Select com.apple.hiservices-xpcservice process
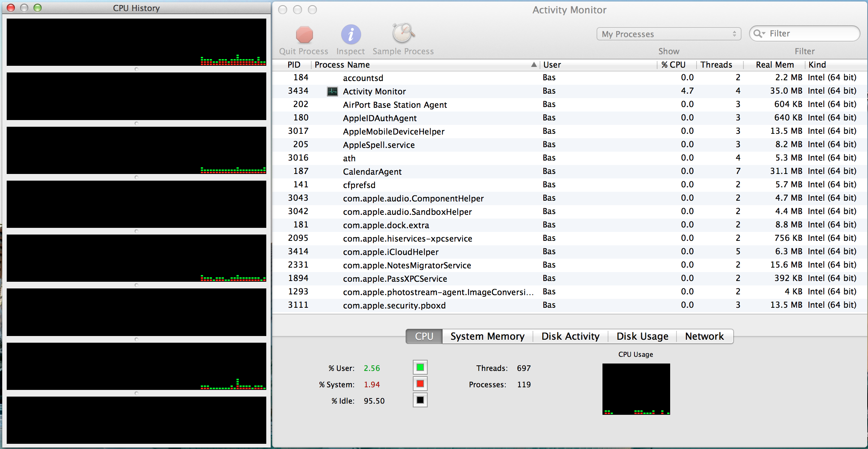Image resolution: width=868 pixels, height=449 pixels. pyautogui.click(x=570, y=238)
